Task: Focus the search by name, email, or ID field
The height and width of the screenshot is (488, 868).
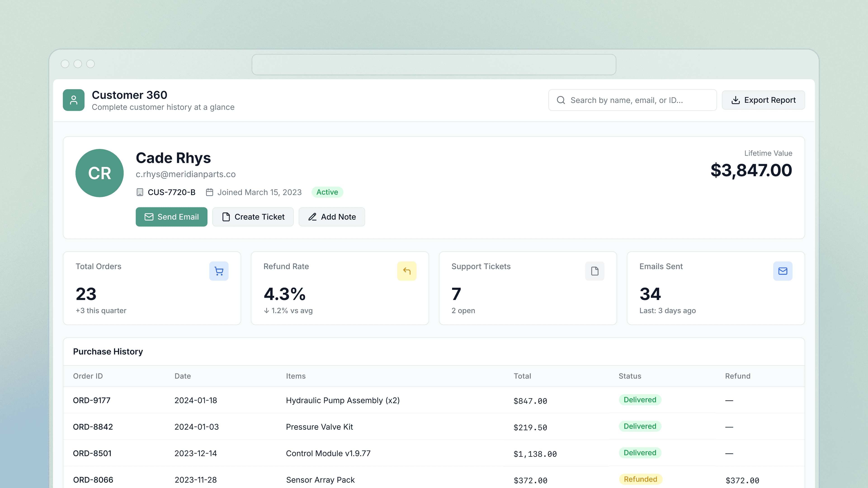Action: (632, 100)
